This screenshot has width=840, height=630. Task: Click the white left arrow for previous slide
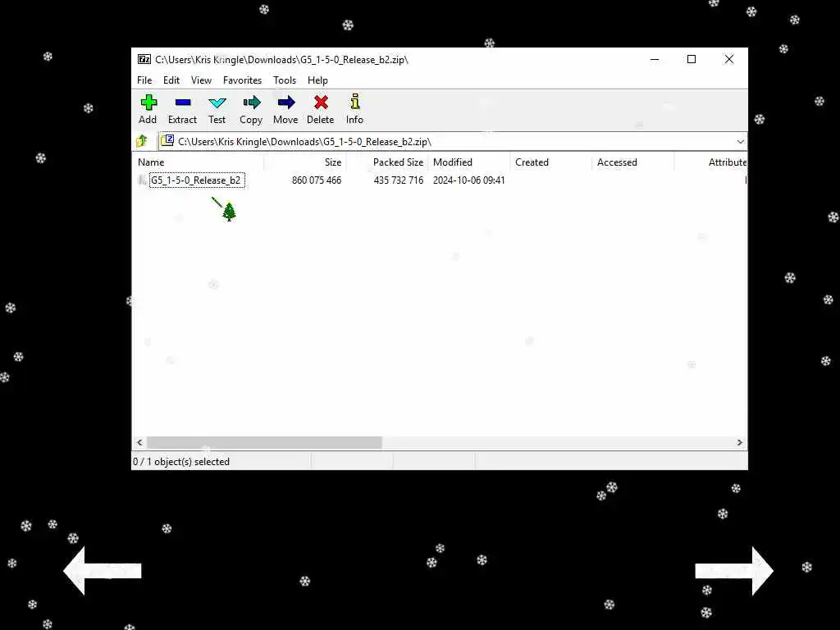[x=103, y=571]
